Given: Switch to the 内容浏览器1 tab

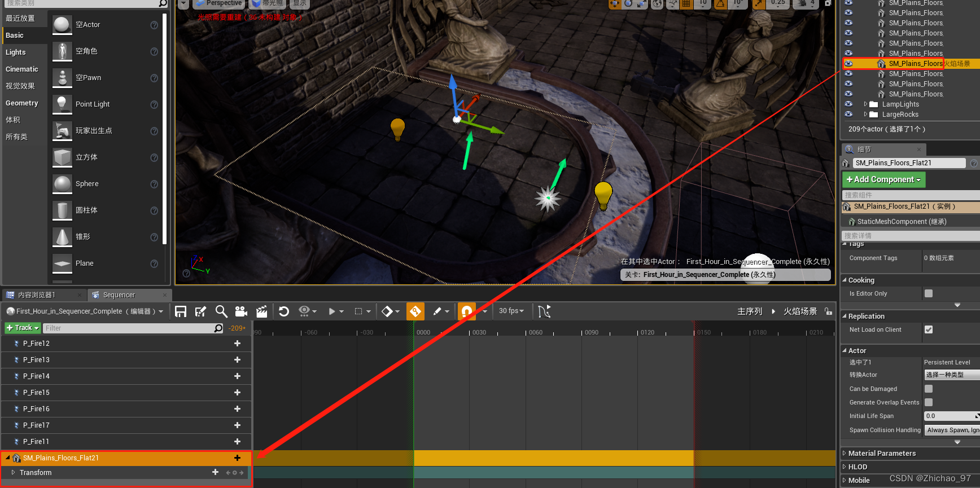Looking at the screenshot, I should [37, 295].
